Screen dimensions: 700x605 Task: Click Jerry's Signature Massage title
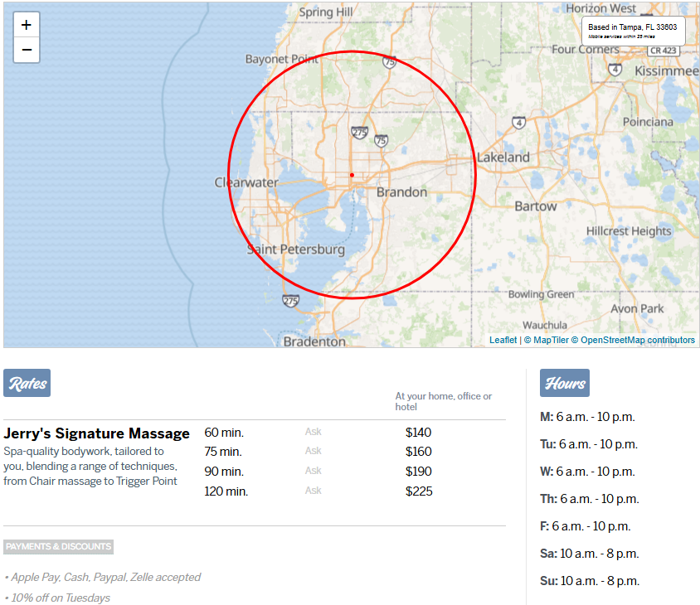pos(96,433)
